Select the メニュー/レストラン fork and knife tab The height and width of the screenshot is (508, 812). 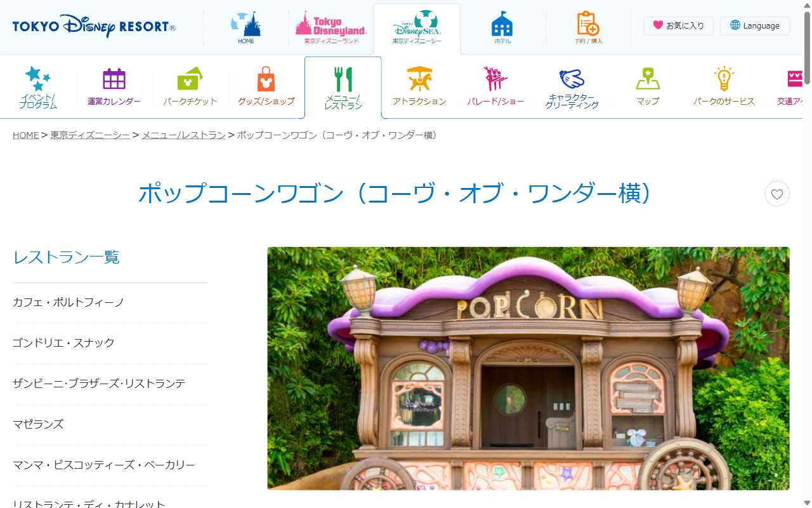(343, 88)
